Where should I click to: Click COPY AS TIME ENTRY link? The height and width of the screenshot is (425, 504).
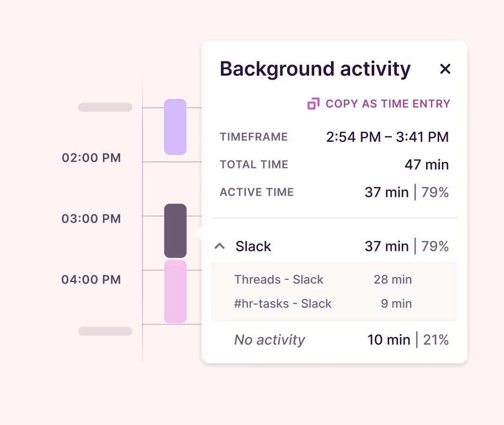[x=388, y=104]
